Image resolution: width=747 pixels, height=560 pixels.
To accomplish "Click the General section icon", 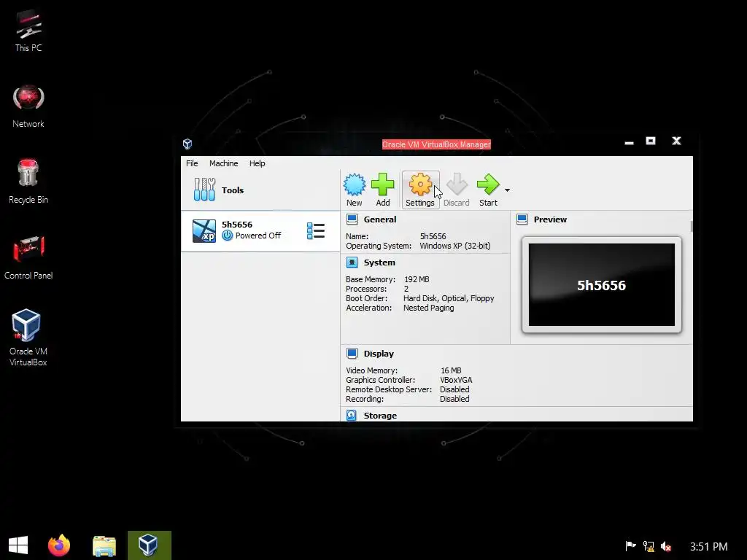I will click(352, 219).
